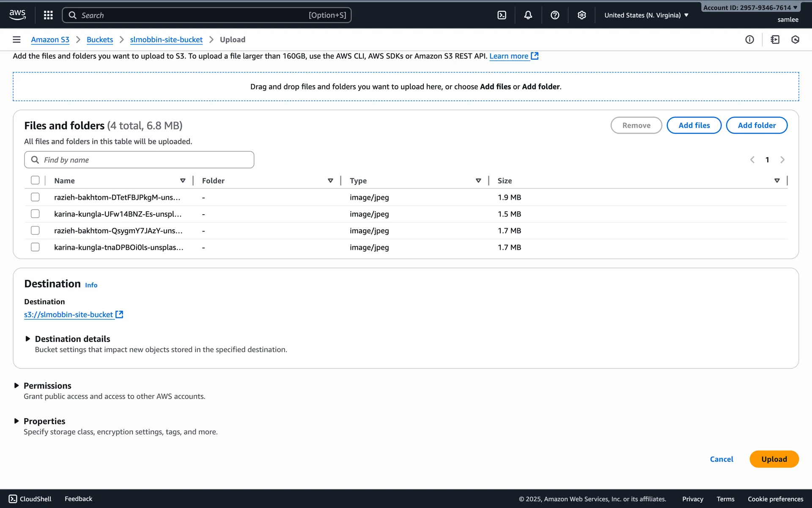This screenshot has height=508, width=812.
Task: Launch CloudShell from top navigation bar icon
Action: [502, 15]
